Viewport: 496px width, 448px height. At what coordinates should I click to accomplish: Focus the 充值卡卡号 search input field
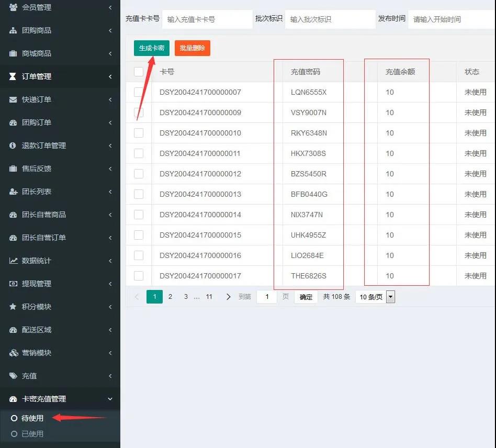tap(207, 19)
